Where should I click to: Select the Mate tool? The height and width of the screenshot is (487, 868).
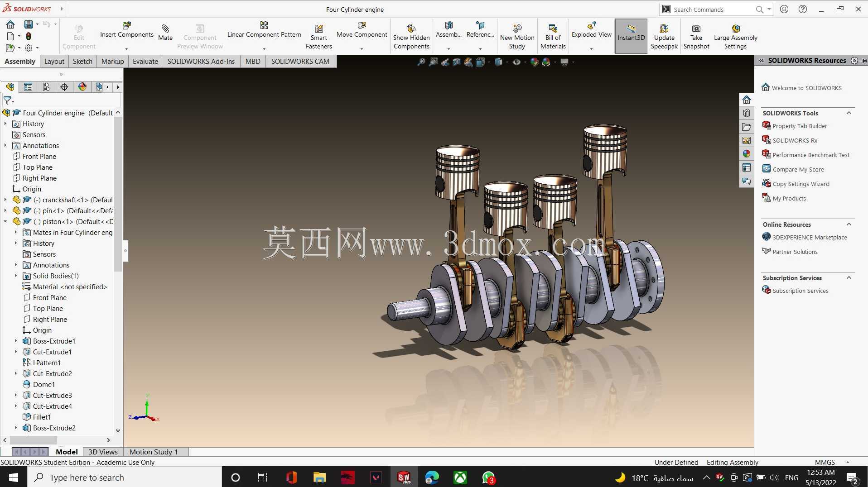click(165, 32)
